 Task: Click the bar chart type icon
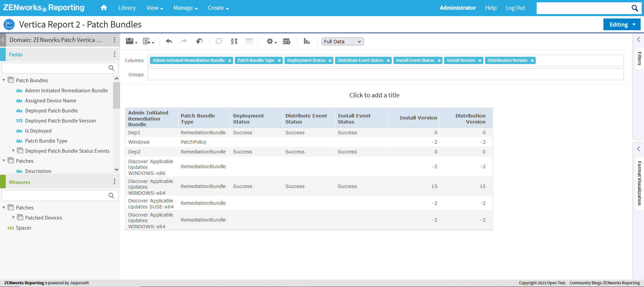[307, 41]
